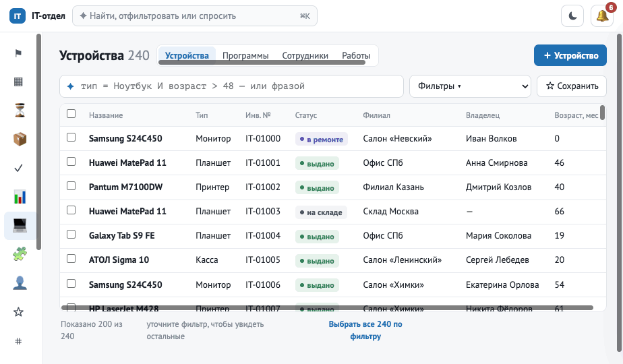Click the tab strip scrollbar under tabs

[262, 63]
